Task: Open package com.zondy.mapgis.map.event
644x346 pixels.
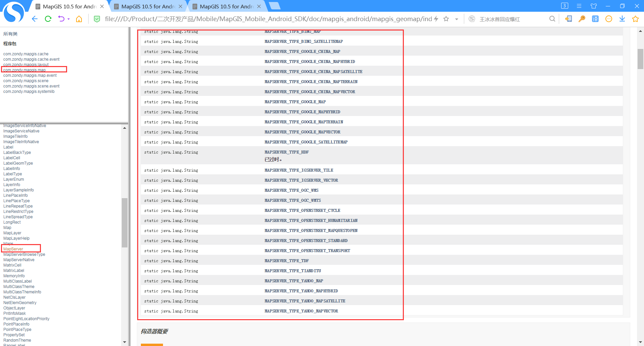Action: pos(30,75)
